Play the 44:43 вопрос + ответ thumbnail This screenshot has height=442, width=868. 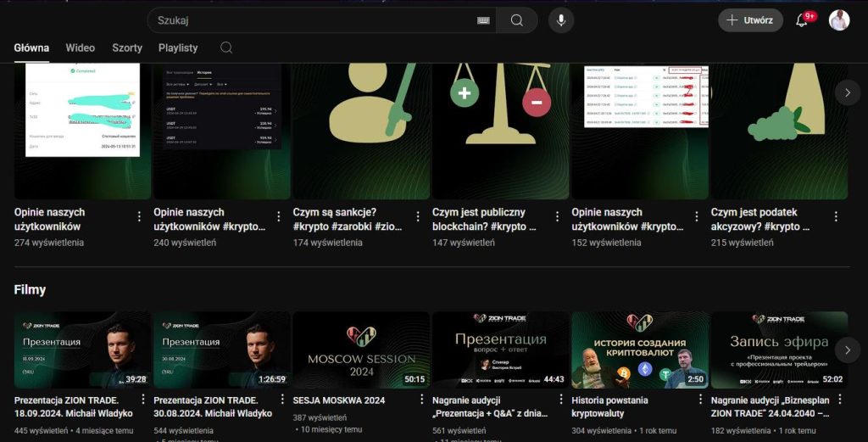click(500, 350)
